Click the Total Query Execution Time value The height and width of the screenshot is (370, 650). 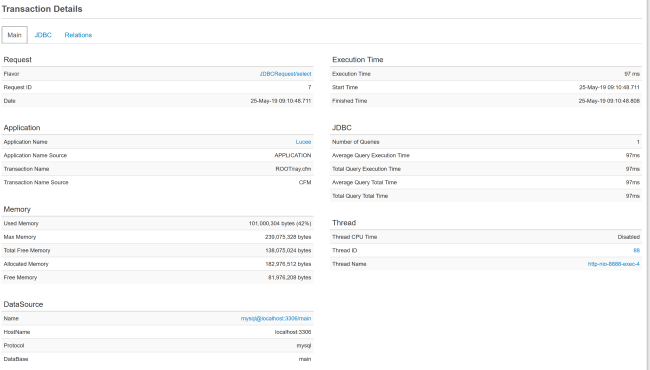(633, 169)
